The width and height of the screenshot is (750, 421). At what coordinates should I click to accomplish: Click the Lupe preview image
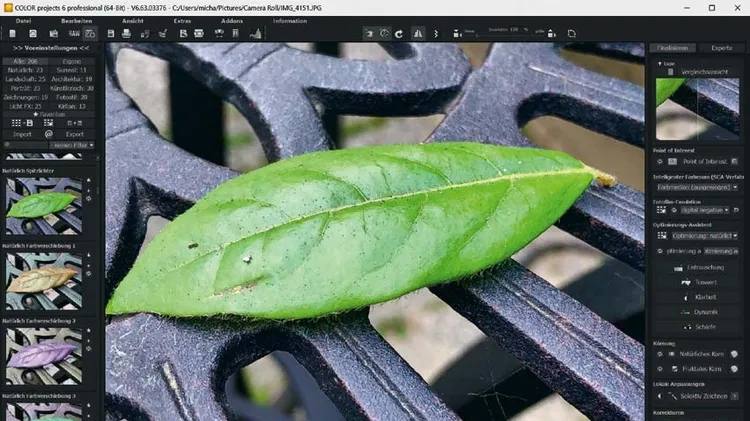pyautogui.click(x=697, y=109)
